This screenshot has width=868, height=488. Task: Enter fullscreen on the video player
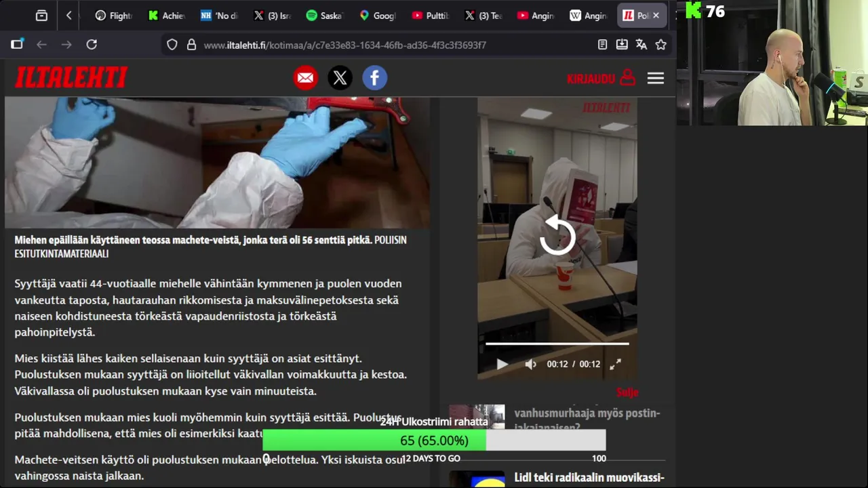(x=615, y=364)
